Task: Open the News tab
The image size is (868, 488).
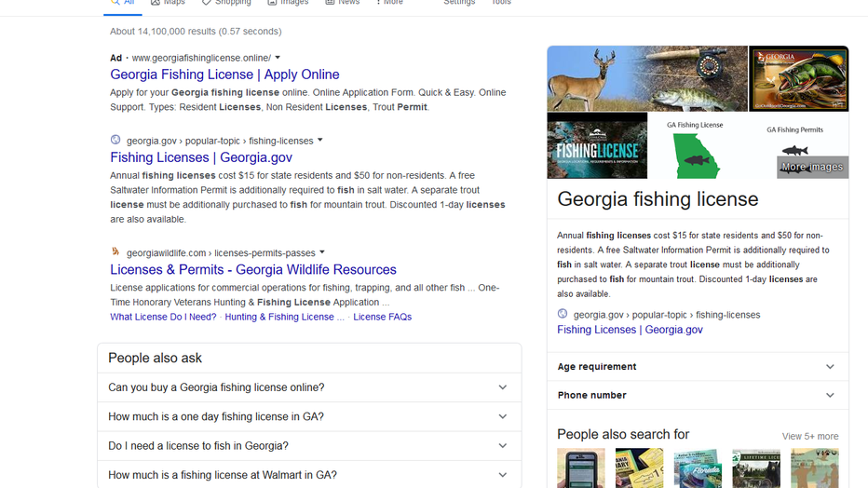Action: [342, 3]
